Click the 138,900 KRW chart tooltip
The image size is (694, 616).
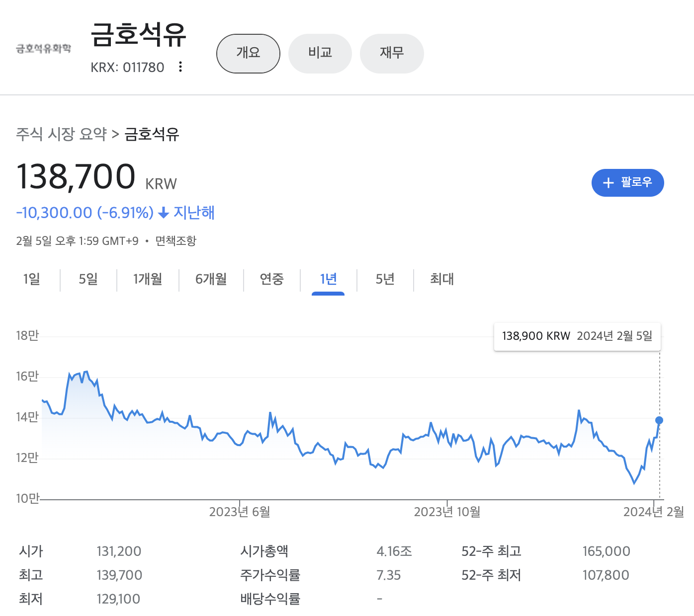577,336
